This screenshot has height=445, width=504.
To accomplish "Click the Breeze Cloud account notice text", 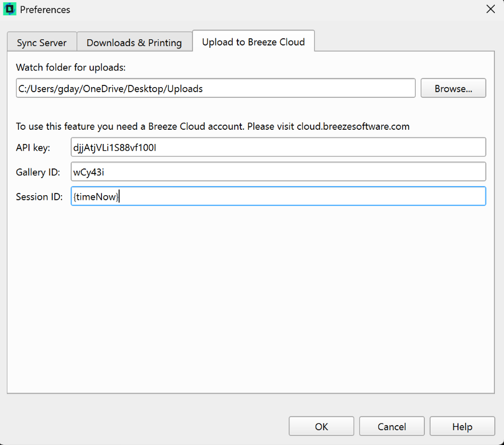I will point(213,126).
